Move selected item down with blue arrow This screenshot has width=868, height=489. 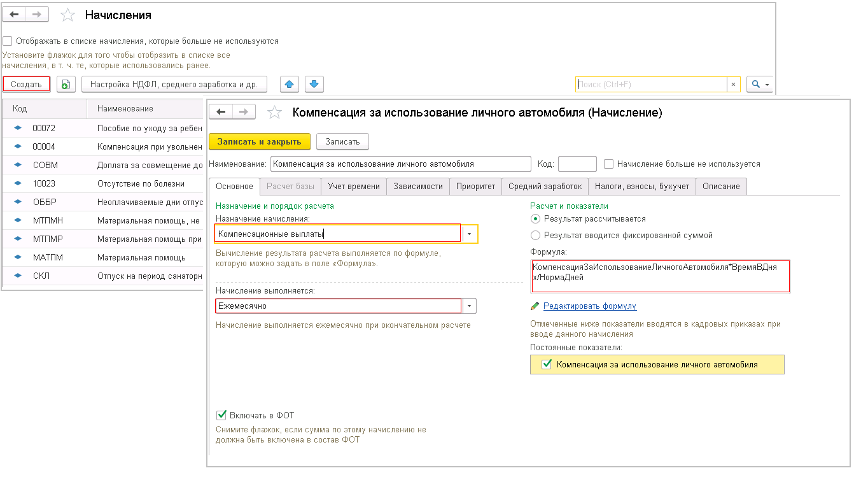pyautogui.click(x=314, y=84)
